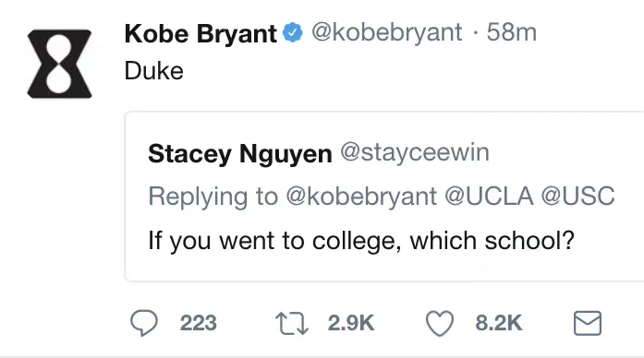
Task: Click the reply speech bubble icon
Action: click(144, 323)
